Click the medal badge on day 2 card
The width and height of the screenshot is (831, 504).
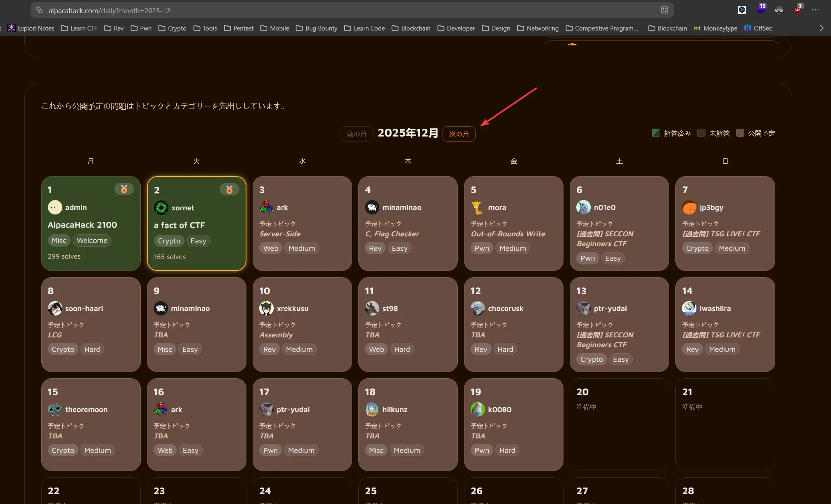[x=230, y=190]
